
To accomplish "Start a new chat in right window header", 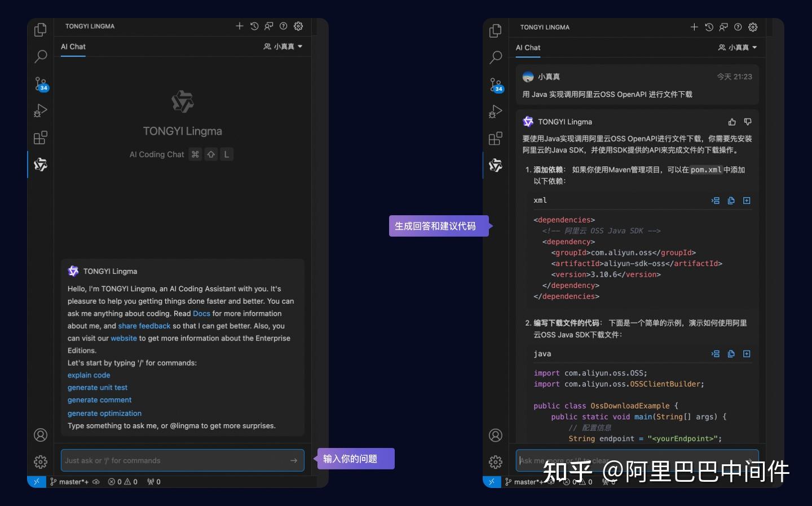I will coord(694,27).
